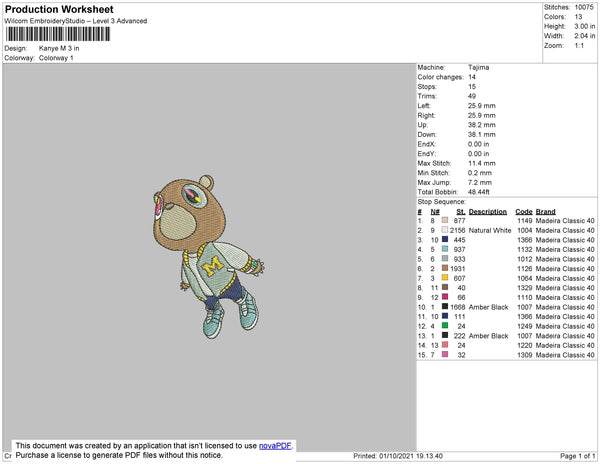Click the zoom value '1:1'

click(x=579, y=46)
